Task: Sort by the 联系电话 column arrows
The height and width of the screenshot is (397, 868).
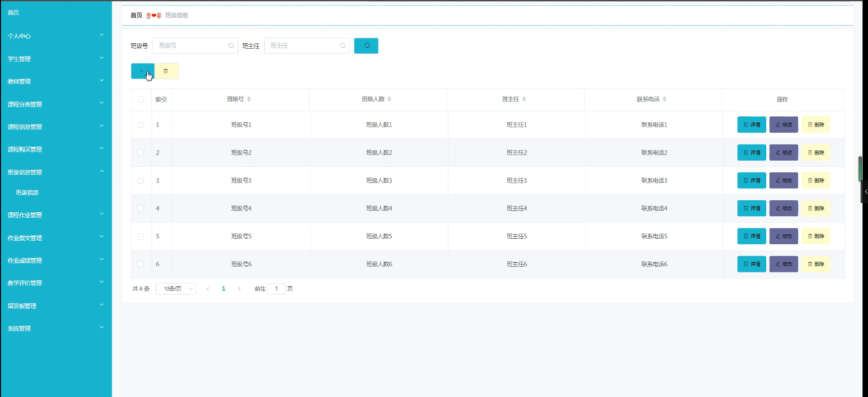Action: coord(664,99)
